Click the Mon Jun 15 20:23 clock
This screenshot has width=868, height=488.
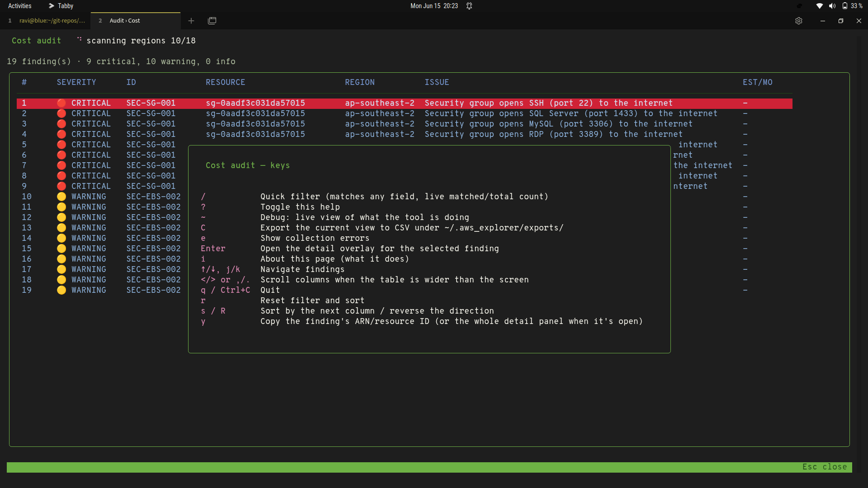(434, 6)
